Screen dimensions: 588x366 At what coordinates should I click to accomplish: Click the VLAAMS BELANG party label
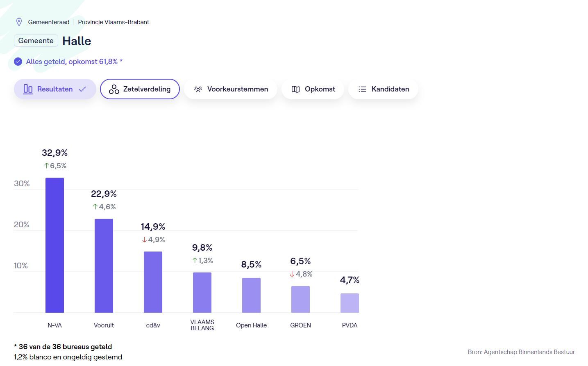202,325
